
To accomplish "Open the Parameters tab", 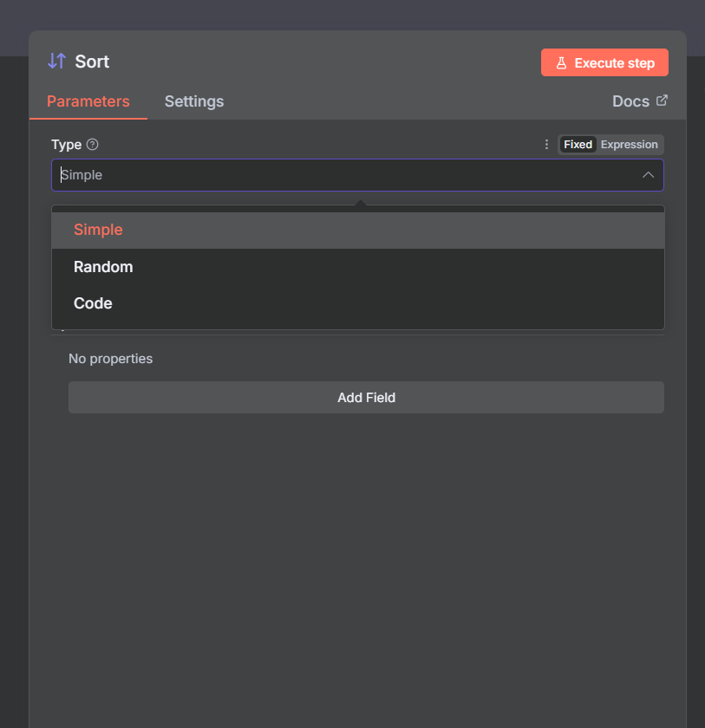I will 88,101.
